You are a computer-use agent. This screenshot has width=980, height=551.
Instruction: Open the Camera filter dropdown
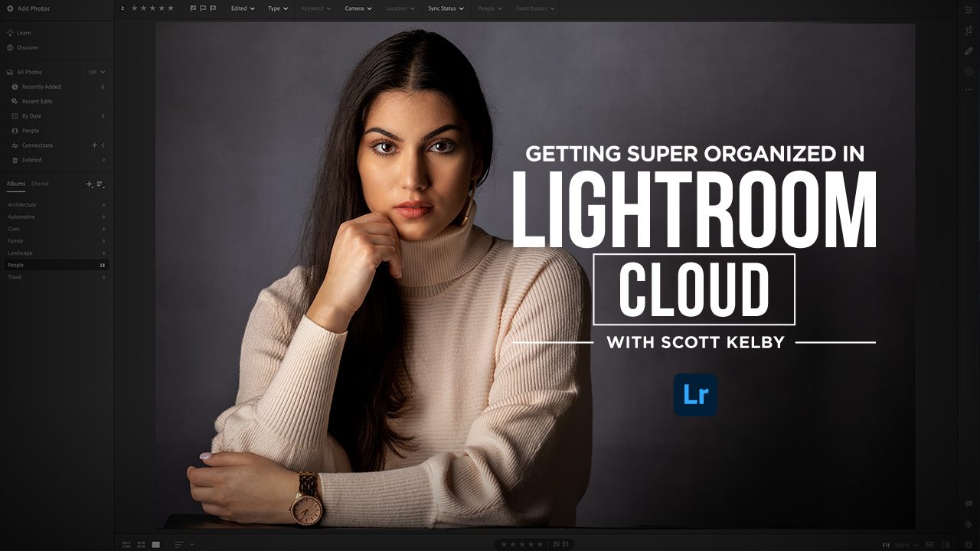point(358,8)
